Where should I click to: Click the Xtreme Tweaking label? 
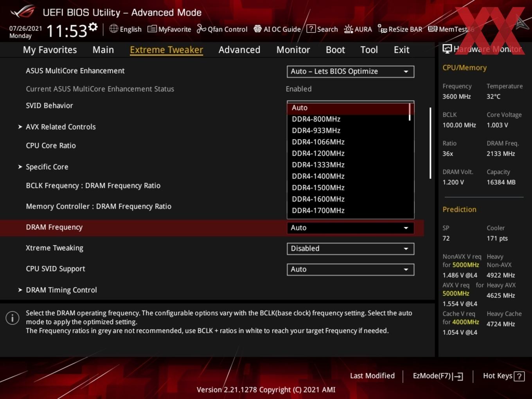pyautogui.click(x=54, y=248)
